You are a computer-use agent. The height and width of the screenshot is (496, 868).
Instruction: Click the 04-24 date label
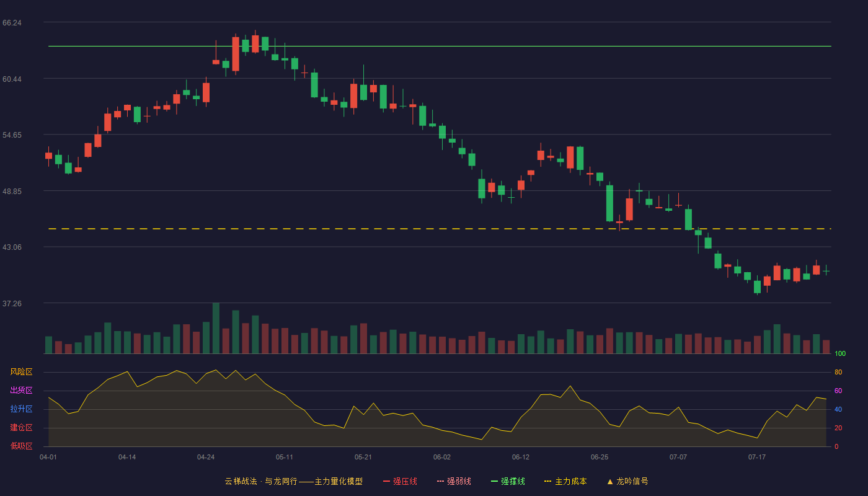coord(206,457)
